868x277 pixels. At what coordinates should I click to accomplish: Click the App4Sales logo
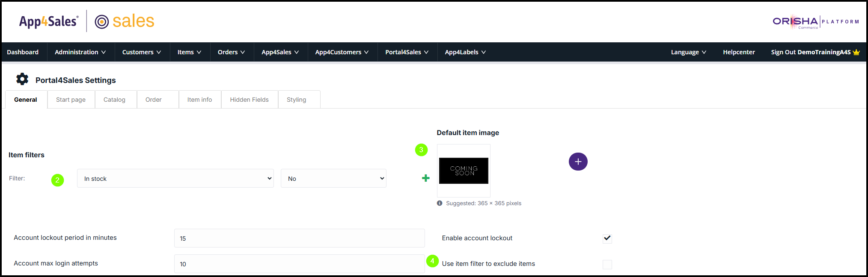[x=48, y=21]
